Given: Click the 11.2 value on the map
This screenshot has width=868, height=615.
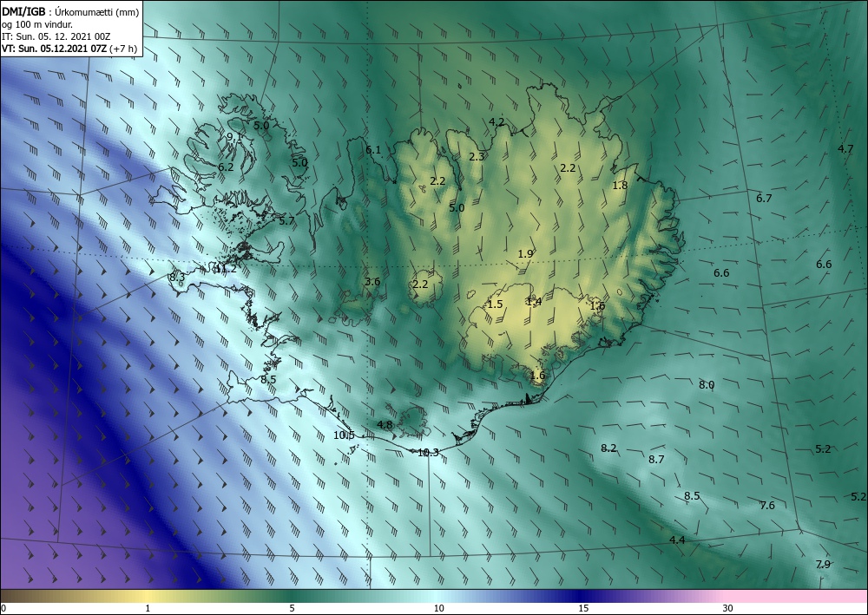Looking at the screenshot, I should (226, 269).
